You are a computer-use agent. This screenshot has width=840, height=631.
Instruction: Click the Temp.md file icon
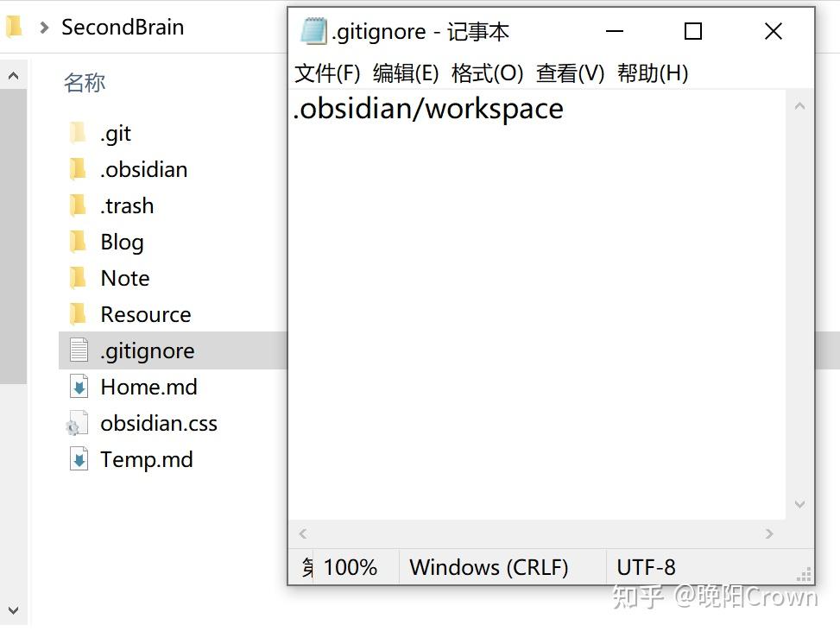tap(79, 459)
